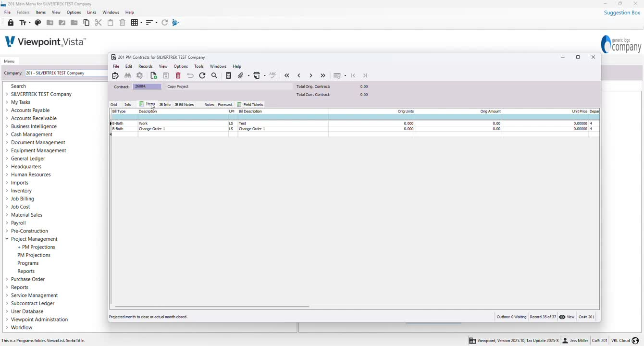Click the scissors cut icon

click(x=98, y=23)
